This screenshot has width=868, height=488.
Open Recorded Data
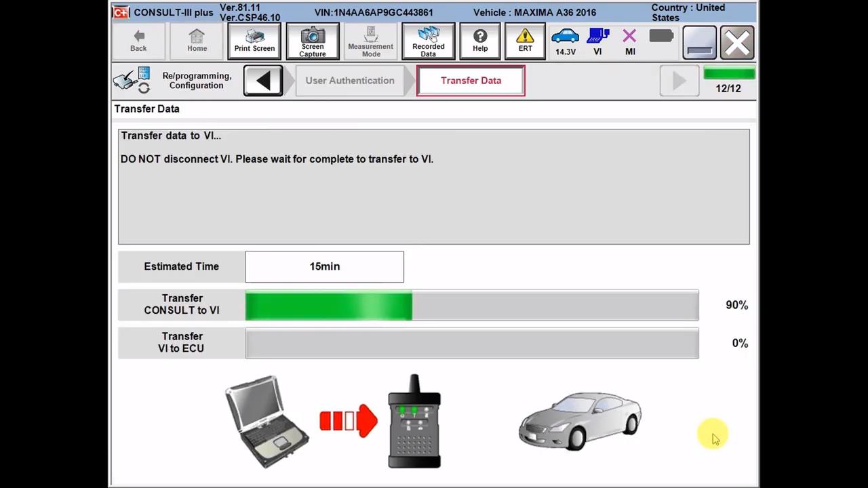click(x=429, y=41)
